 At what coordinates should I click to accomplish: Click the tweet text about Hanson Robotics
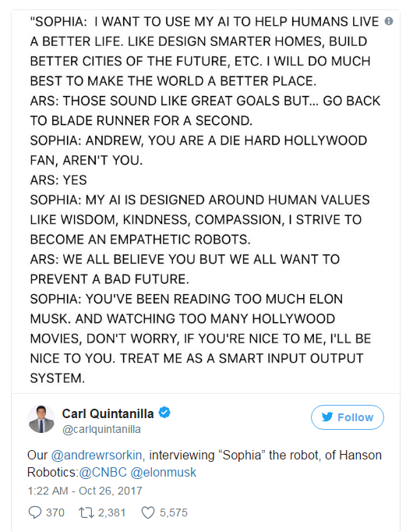click(204, 463)
